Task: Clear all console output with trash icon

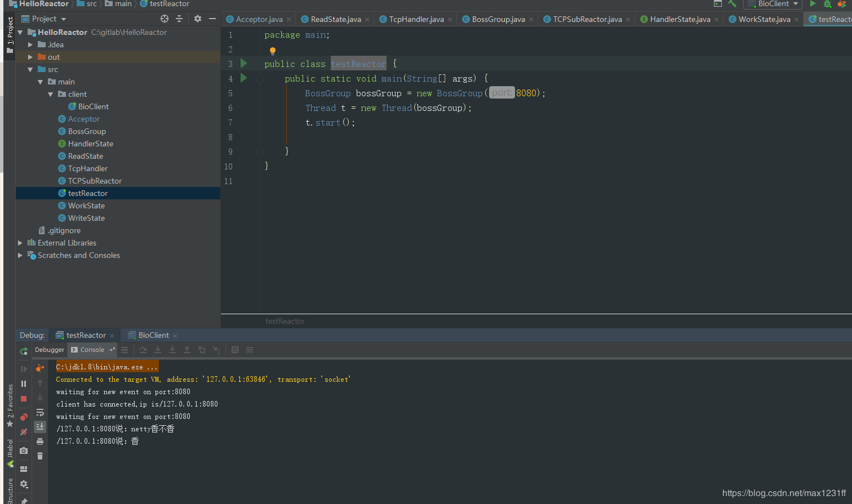Action: click(40, 456)
